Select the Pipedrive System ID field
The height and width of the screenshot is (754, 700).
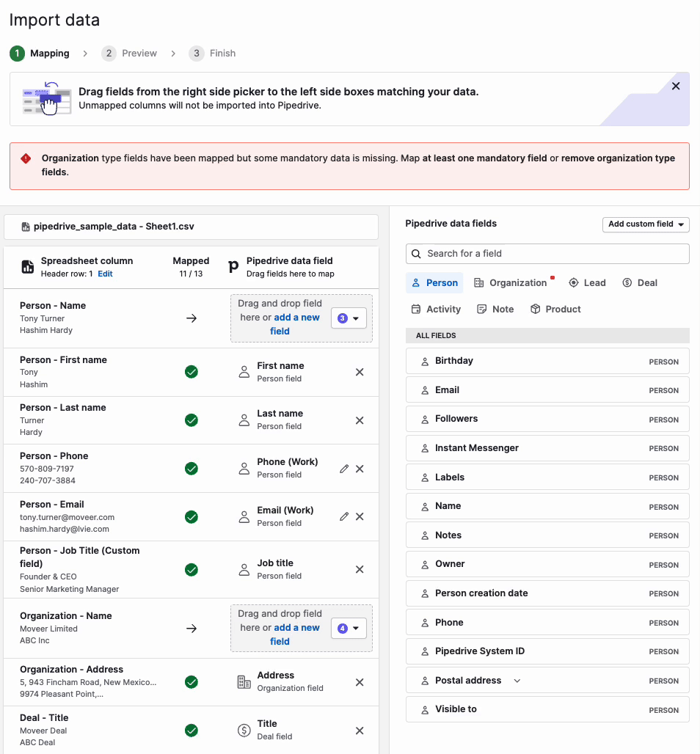coord(547,651)
